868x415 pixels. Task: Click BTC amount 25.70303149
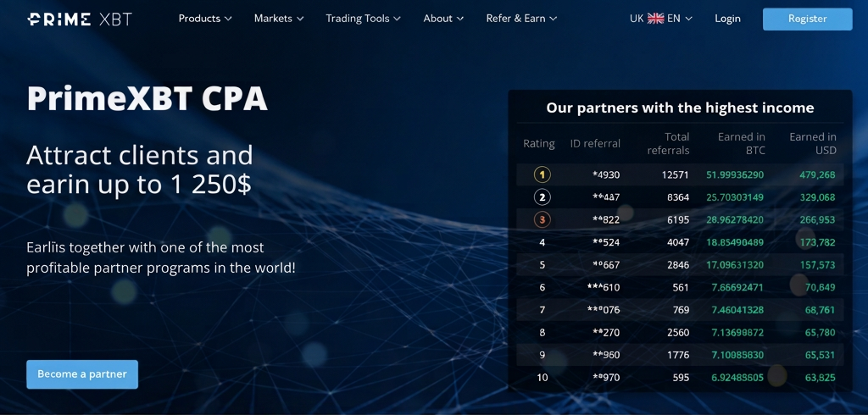point(735,197)
